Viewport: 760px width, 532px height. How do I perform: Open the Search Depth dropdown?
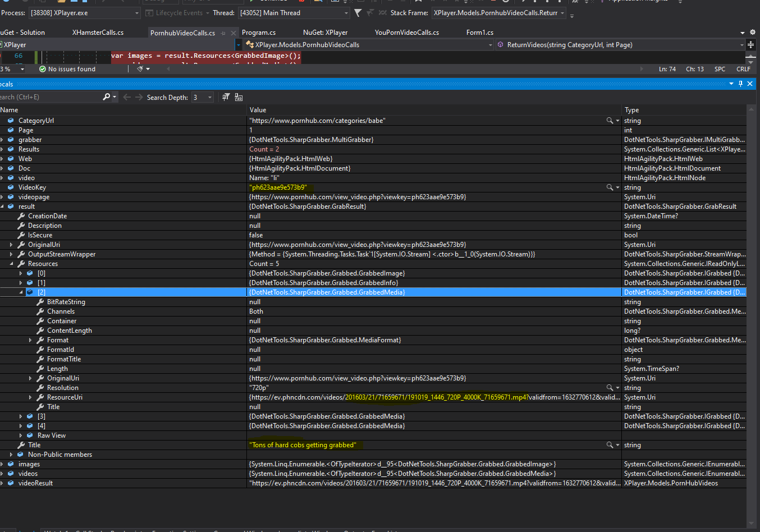coord(210,97)
